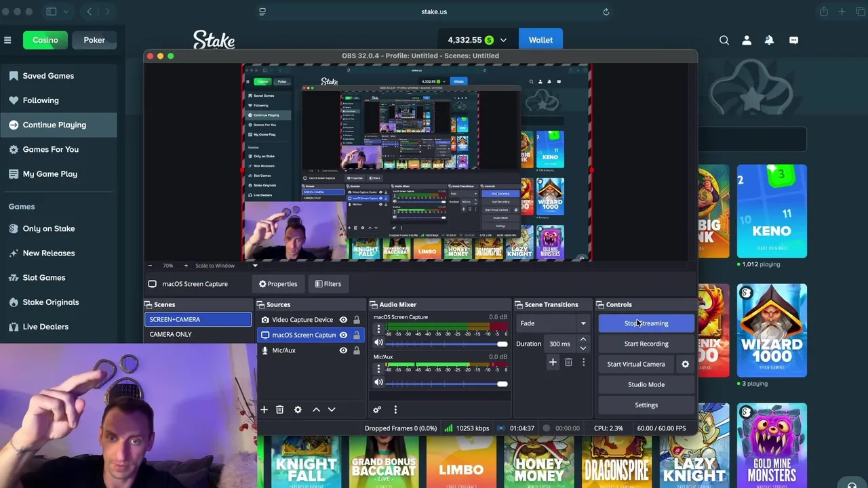
Task: Toggle Studio Mode in OBS Controls
Action: point(646,384)
